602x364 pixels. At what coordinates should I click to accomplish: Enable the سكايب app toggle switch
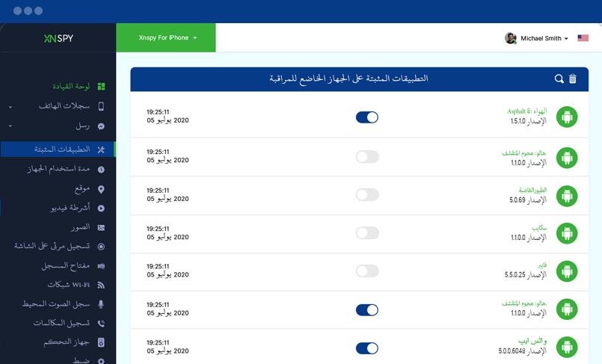coord(367,233)
